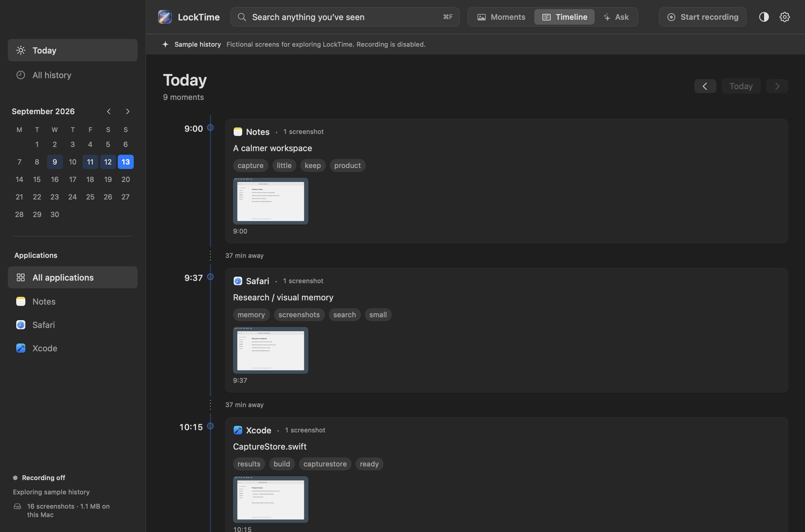Go to the next month in the calendar

[128, 111]
